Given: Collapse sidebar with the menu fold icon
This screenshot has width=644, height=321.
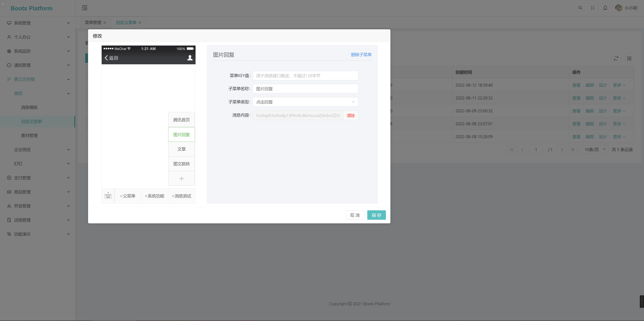Looking at the screenshot, I should (85, 8).
